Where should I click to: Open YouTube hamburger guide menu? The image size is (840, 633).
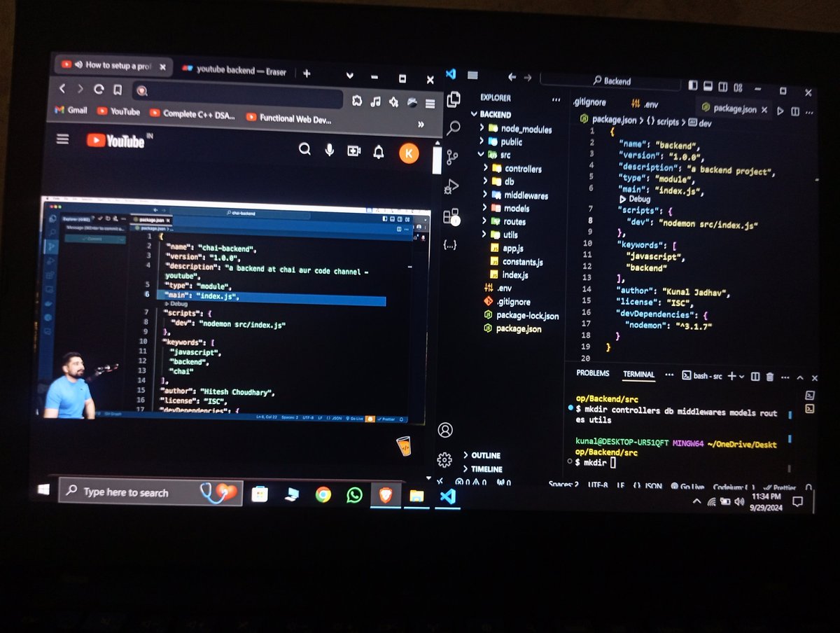[x=63, y=139]
